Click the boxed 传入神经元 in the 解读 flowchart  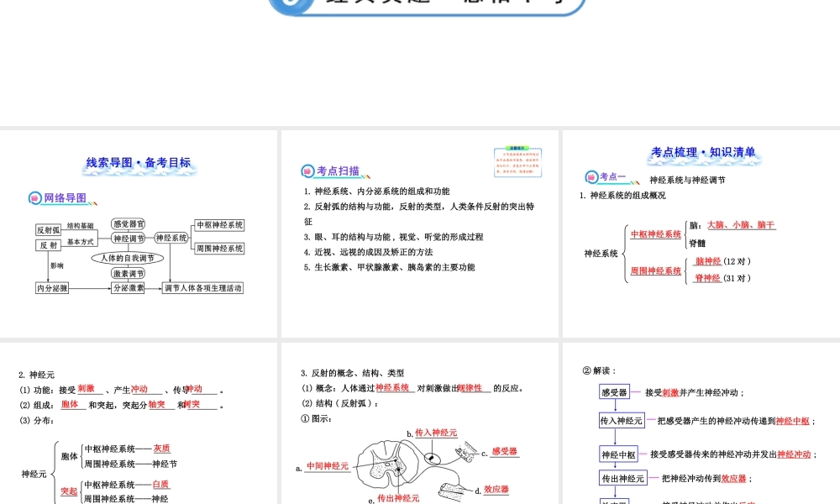(622, 421)
